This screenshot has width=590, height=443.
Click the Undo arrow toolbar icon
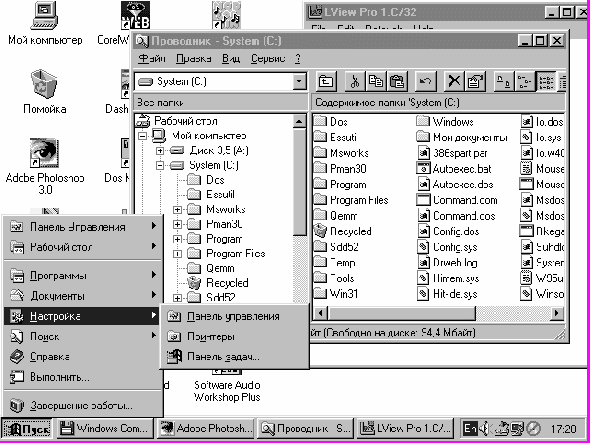tap(426, 81)
